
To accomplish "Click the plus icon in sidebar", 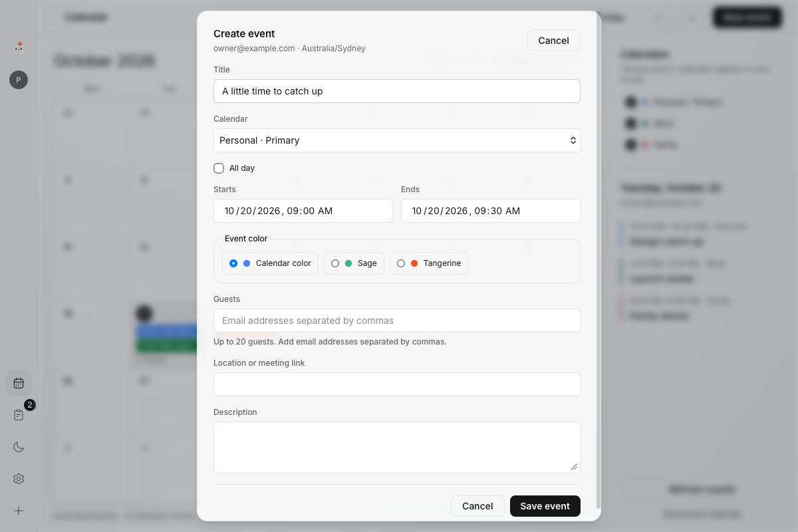I will pyautogui.click(x=19, y=511).
